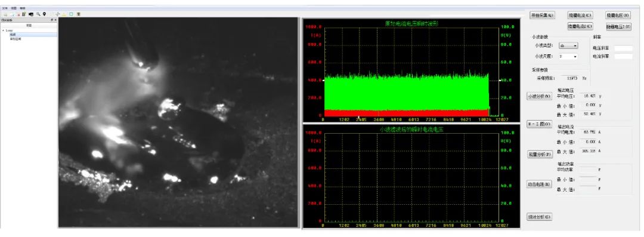Click the voltage slope (电压斜率) input field

click(623, 48)
